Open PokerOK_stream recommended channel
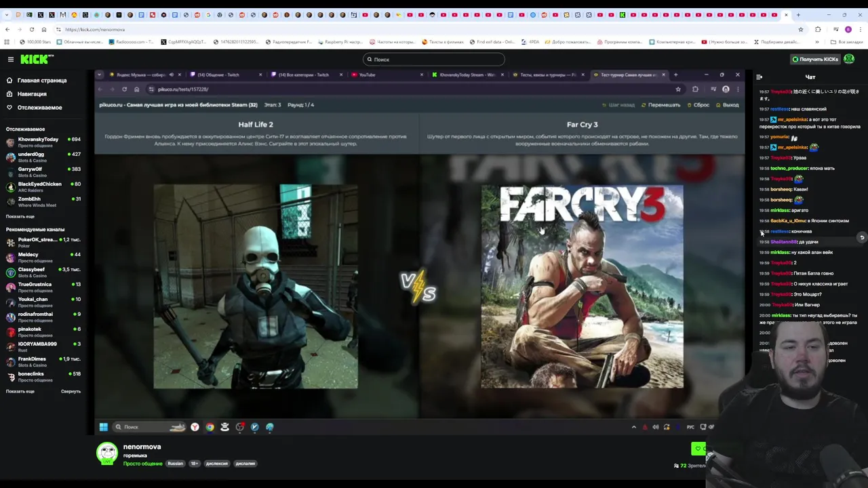 (43, 243)
